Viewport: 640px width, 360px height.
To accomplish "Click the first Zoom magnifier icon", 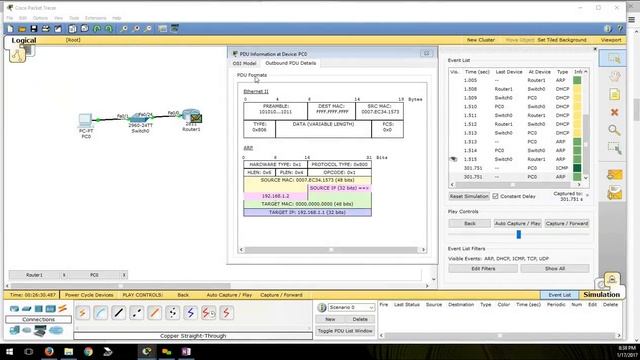I will pyautogui.click(x=124, y=29).
